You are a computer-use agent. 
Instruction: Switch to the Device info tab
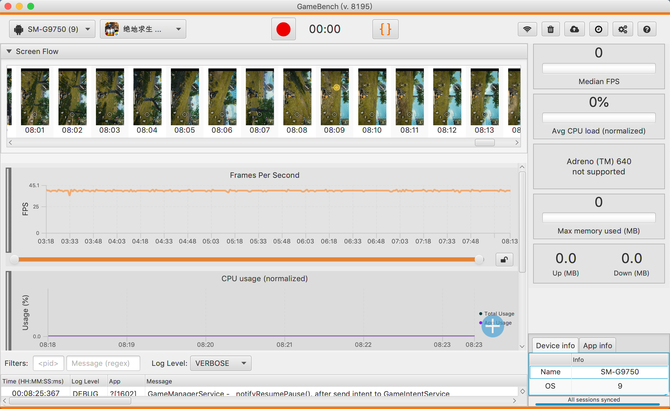click(x=555, y=345)
